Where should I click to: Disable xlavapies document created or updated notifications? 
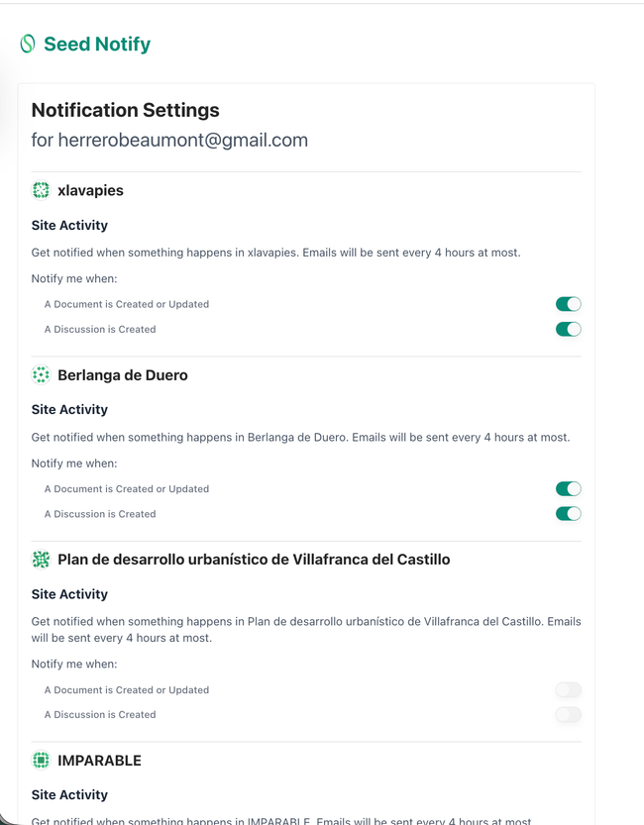[568, 304]
